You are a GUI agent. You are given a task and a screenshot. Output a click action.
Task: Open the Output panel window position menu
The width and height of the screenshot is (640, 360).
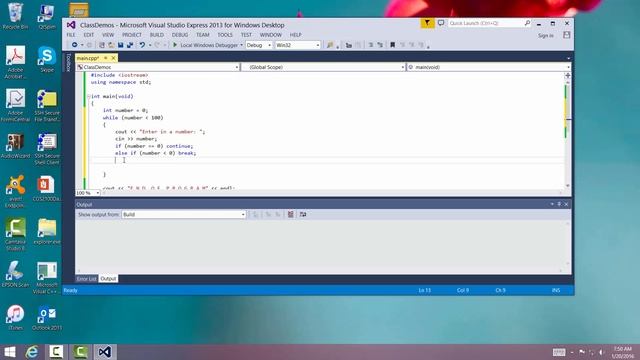pyautogui.click(x=552, y=204)
